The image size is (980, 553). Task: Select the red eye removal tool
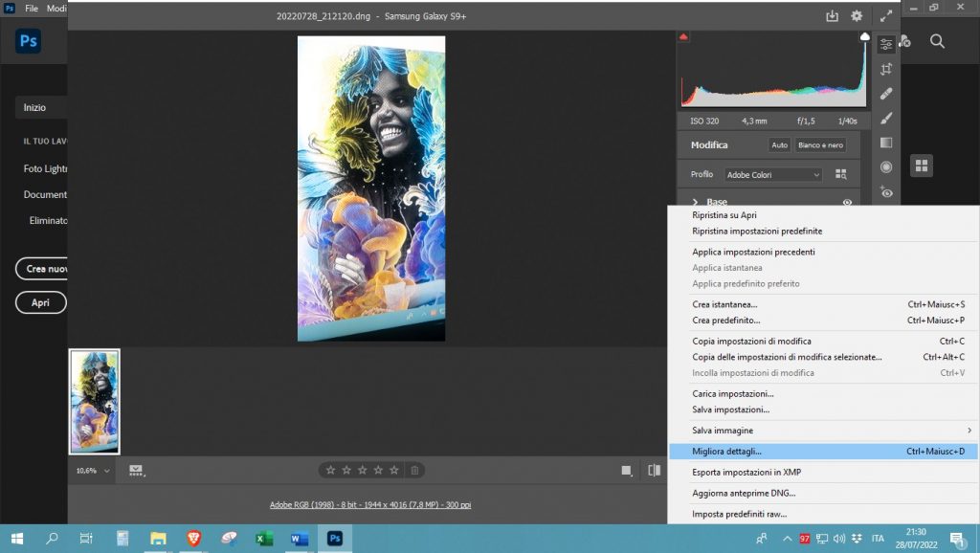[x=886, y=192]
